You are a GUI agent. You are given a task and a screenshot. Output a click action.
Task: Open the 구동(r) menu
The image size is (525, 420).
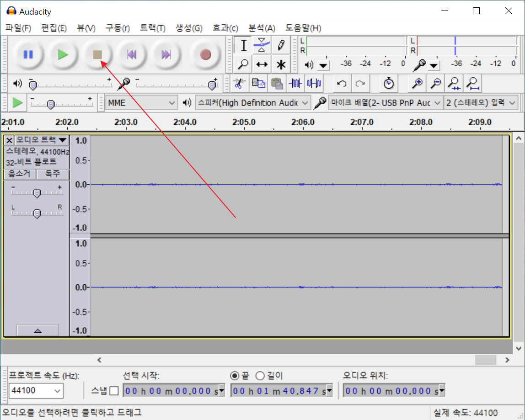pyautogui.click(x=118, y=28)
